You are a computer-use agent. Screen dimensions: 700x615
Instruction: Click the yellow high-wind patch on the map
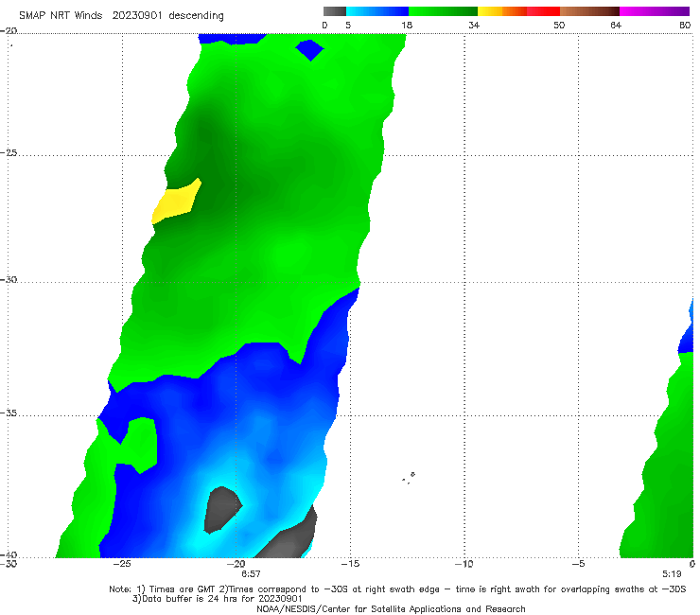pyautogui.click(x=176, y=202)
